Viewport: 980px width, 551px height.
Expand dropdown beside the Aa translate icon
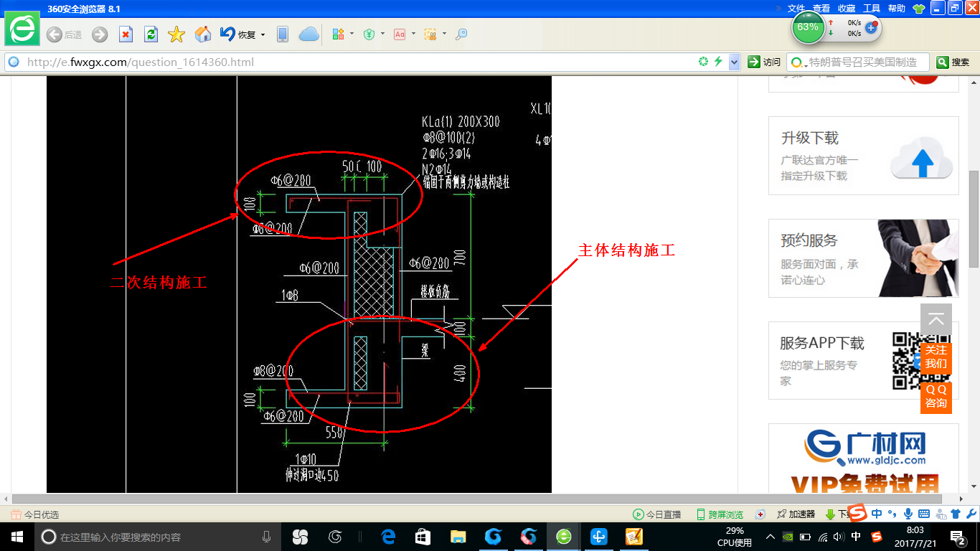pyautogui.click(x=413, y=34)
